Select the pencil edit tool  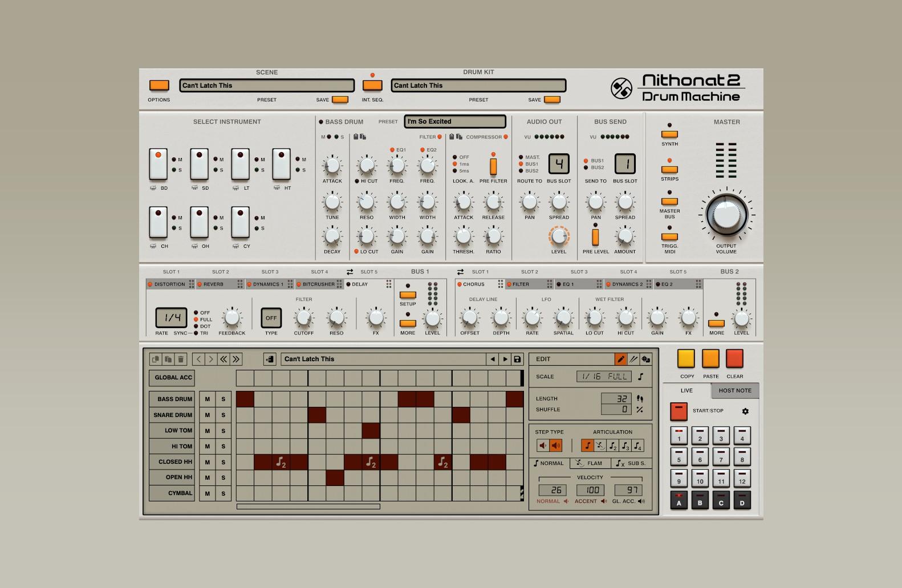[620, 359]
